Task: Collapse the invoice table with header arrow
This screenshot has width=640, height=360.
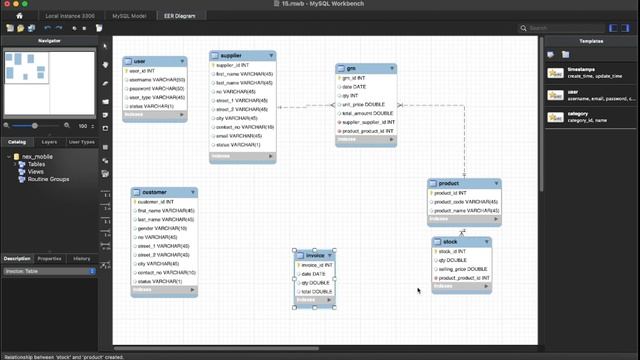Action: 330,256
